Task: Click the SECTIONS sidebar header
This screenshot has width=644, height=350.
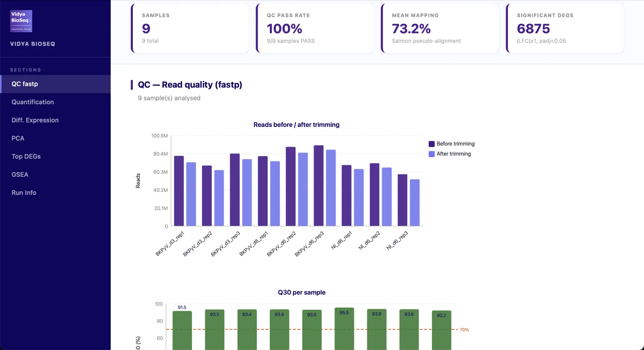Action: coord(26,70)
